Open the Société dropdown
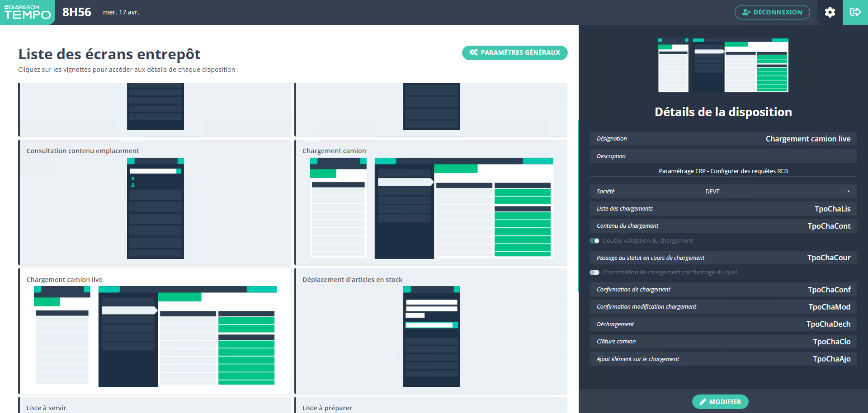The width and height of the screenshot is (868, 413). pyautogui.click(x=722, y=191)
